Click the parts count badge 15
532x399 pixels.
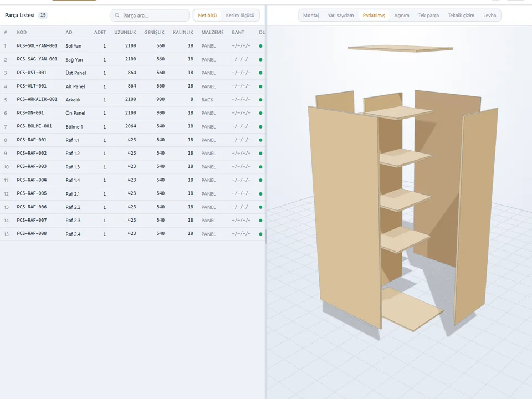pos(43,15)
